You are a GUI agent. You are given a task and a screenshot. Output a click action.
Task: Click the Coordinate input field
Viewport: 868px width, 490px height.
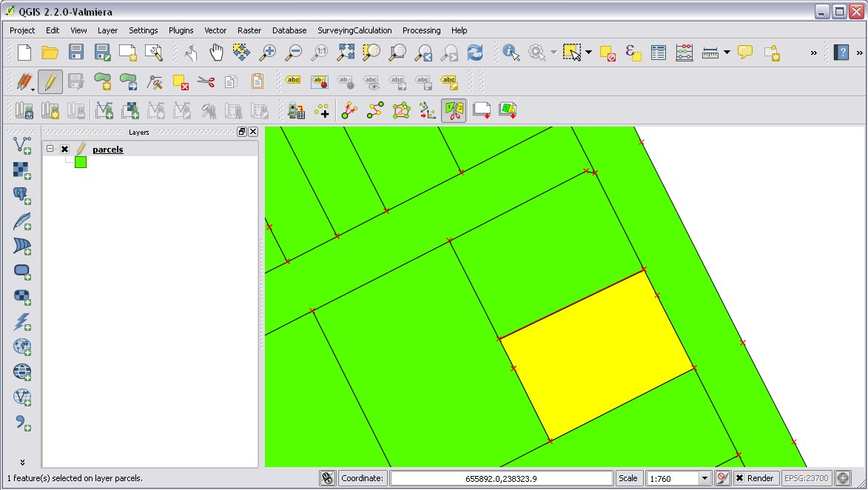(x=501, y=478)
